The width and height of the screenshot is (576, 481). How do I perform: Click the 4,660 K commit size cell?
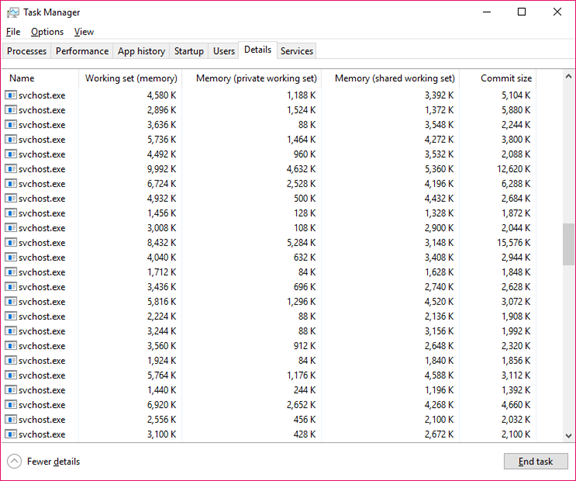[x=516, y=405]
